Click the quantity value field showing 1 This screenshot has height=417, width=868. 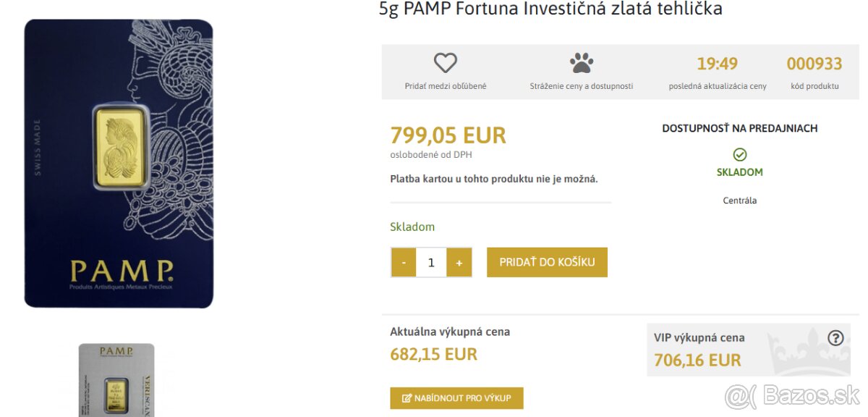(x=431, y=262)
